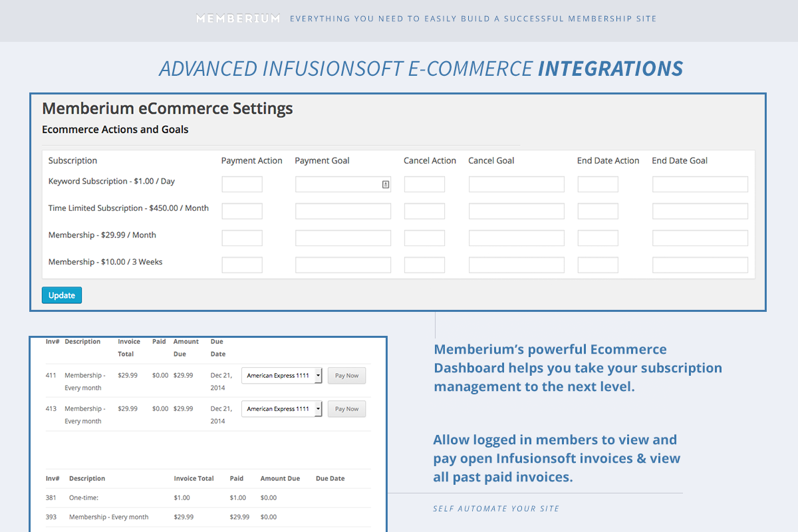Click the autofill icon in Keyword Subscription Payment Goal
Image resolution: width=798 pixels, height=532 pixels.
[386, 184]
